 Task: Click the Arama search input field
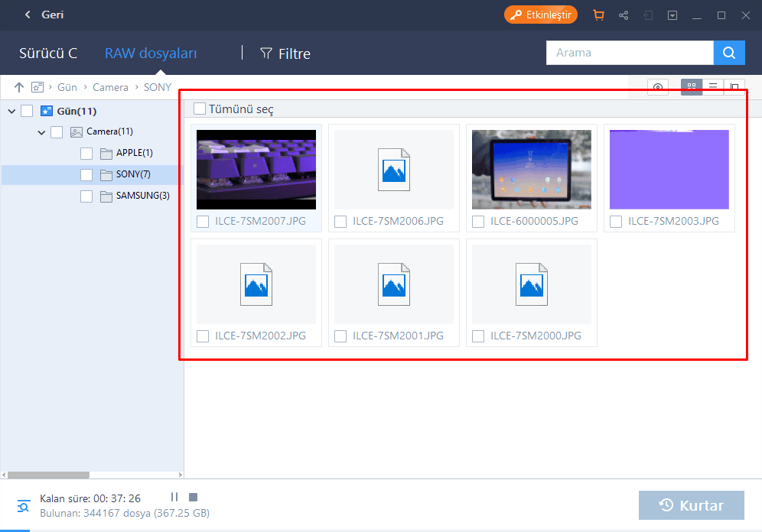click(629, 53)
